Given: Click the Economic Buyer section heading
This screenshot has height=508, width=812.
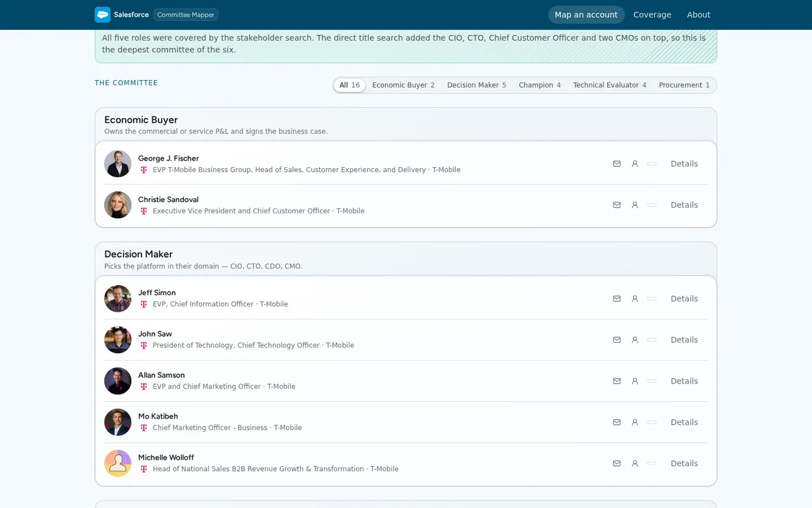Looking at the screenshot, I should (141, 120).
